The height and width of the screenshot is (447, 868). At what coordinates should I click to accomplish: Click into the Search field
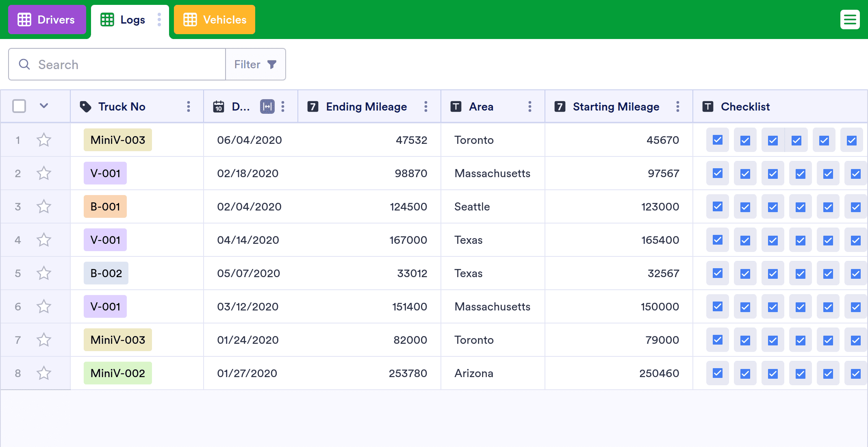[x=117, y=64]
